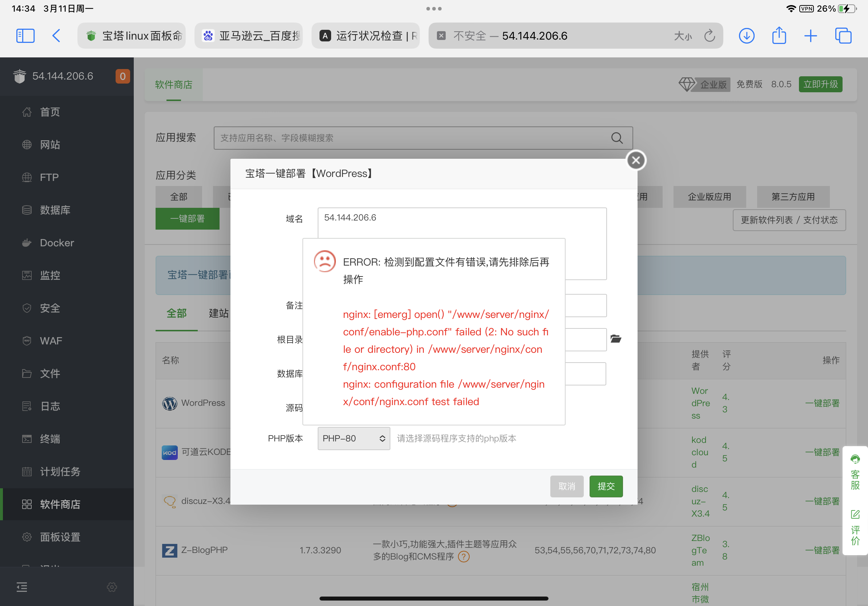Click the gear icon at sidebar bottom
The width and height of the screenshot is (868, 606).
coord(112,587)
